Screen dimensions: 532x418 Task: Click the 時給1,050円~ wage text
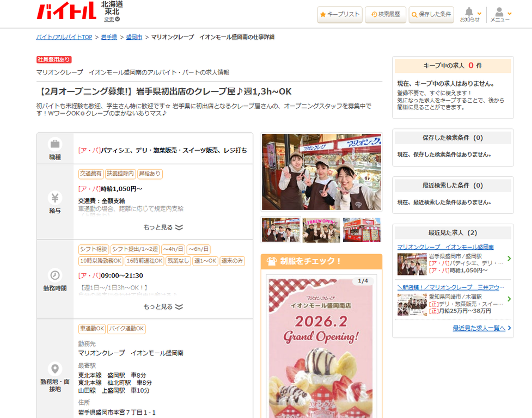click(121, 189)
